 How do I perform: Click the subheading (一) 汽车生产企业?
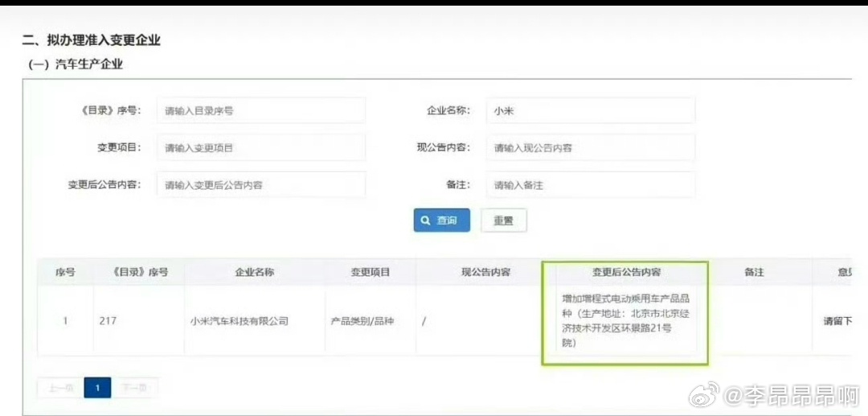(76, 65)
